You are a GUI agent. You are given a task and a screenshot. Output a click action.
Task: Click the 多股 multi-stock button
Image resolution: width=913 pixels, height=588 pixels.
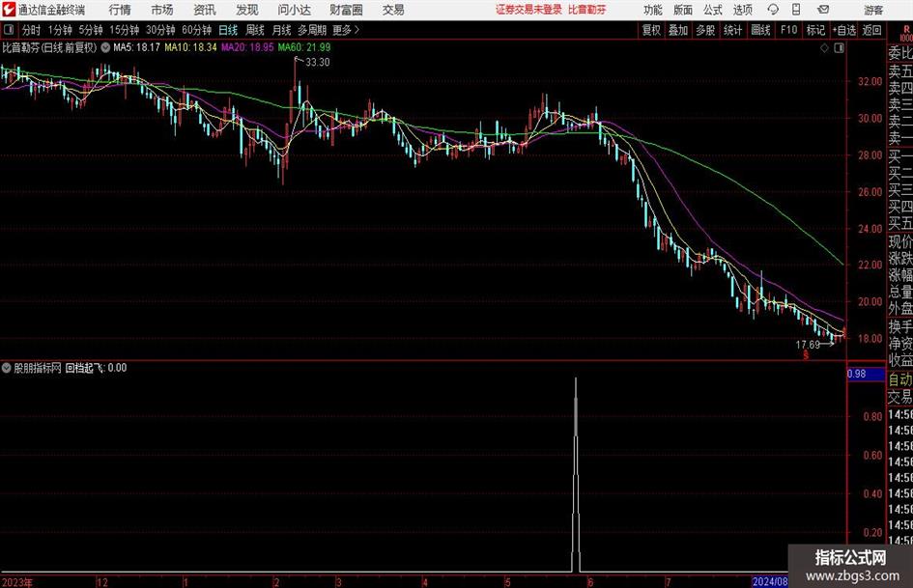(x=705, y=30)
